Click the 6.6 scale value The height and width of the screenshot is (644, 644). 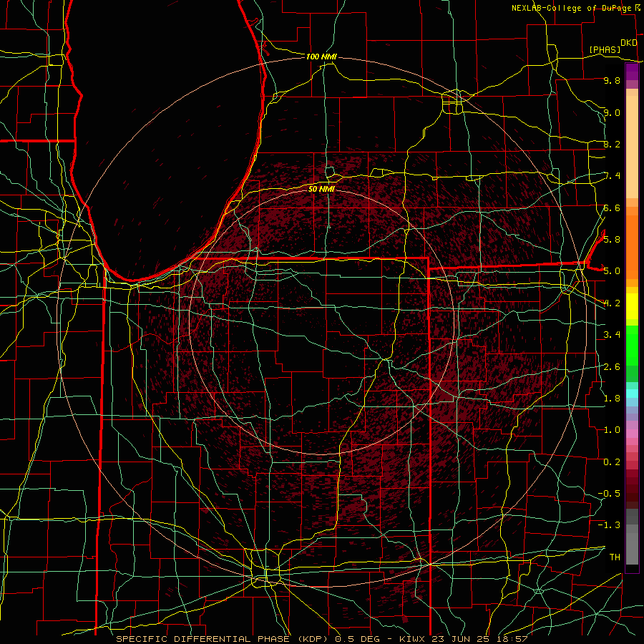(x=612, y=208)
